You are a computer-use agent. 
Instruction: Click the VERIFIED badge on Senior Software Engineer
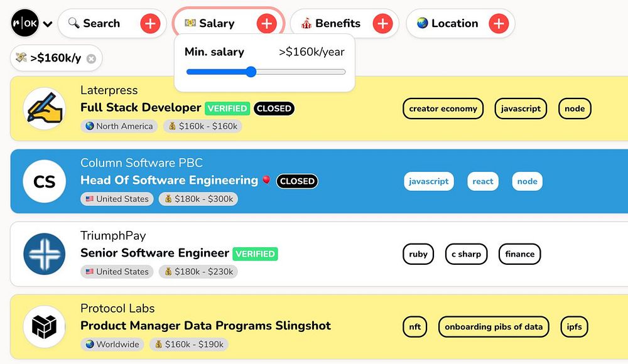click(x=255, y=254)
